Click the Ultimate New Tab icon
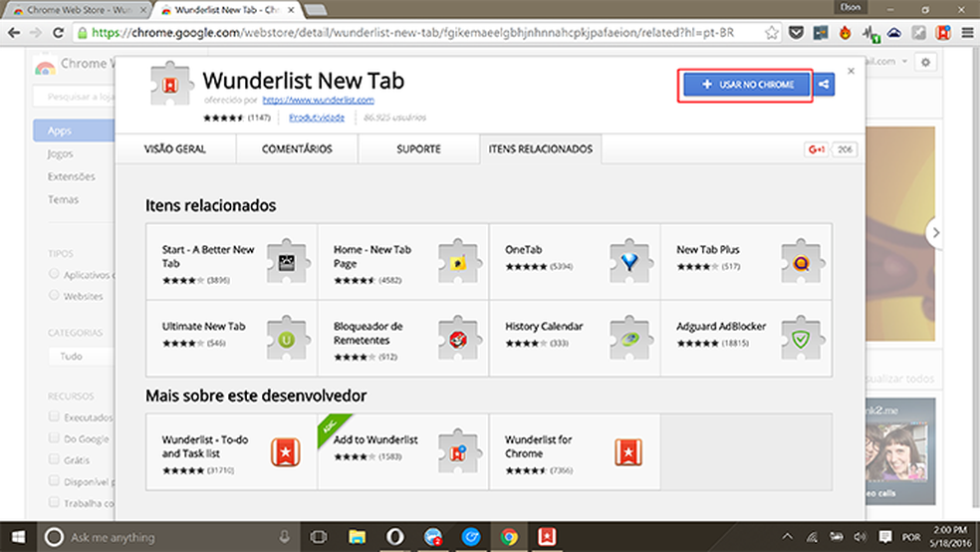The width and height of the screenshot is (980, 552). (288, 338)
